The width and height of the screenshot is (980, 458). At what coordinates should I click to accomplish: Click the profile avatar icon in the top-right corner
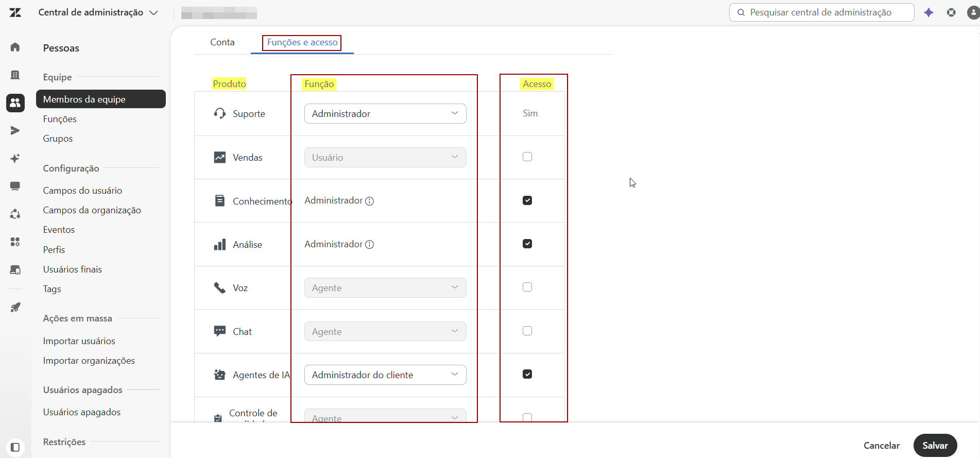(973, 12)
